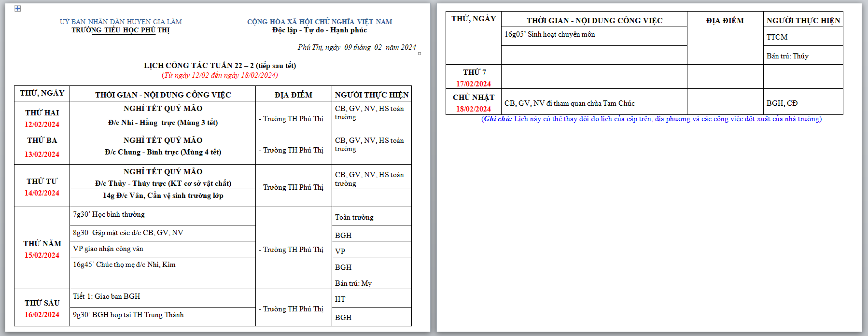
Task: Click 'Độc lập - Tự do - Hạnh phúc' line
Action: click(319, 30)
